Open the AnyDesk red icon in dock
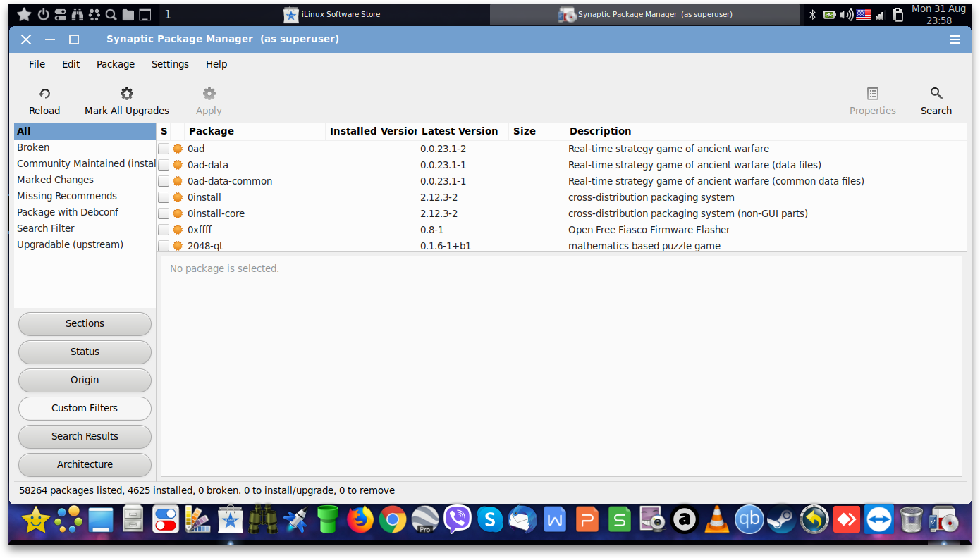This screenshot has height=558, width=980. (846, 520)
